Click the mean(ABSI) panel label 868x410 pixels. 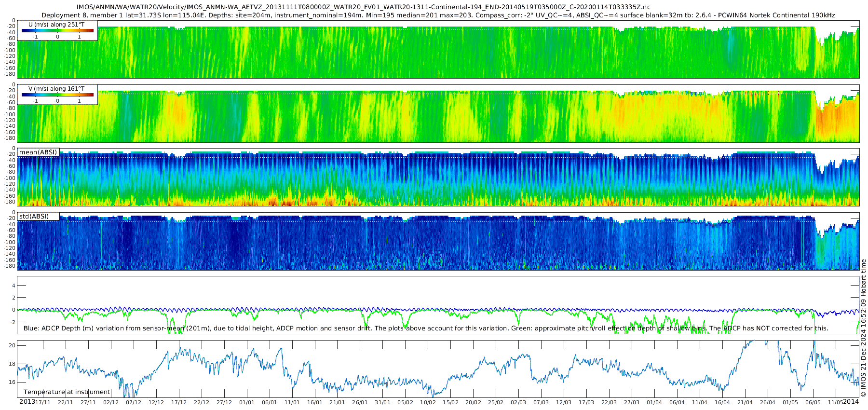coord(38,152)
